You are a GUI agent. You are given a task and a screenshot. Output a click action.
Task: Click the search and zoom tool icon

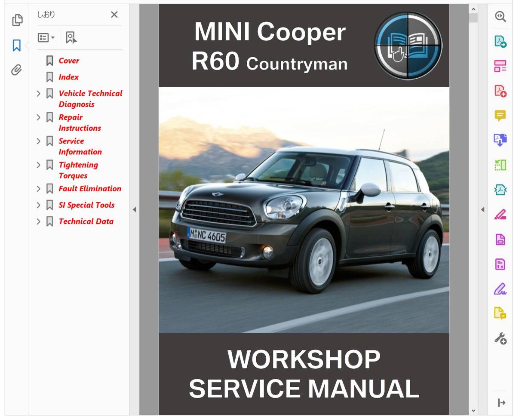(500, 16)
